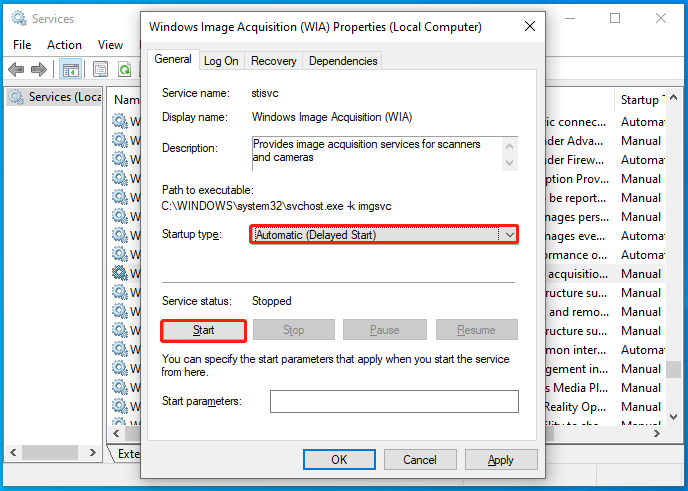Click the Back arrow in the Services toolbar
The image size is (688, 491).
coord(16,69)
